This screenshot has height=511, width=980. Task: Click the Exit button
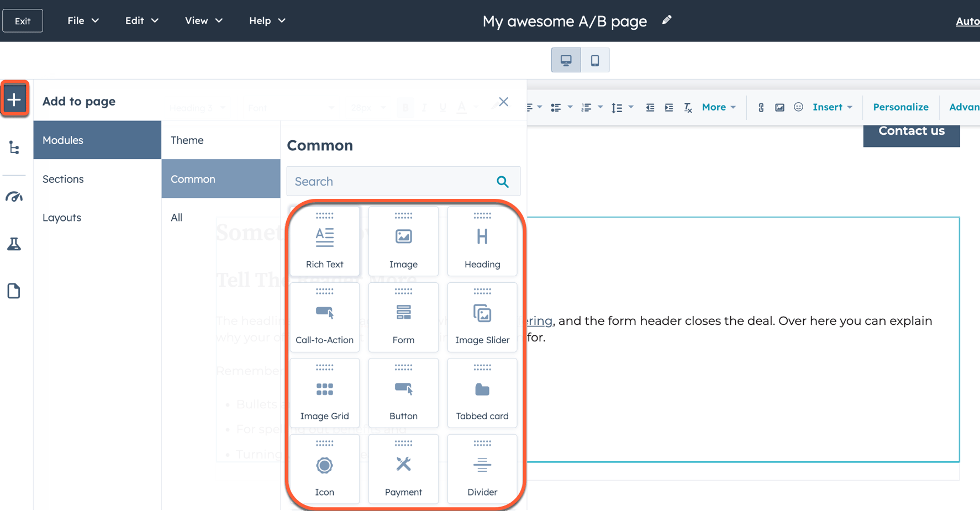click(x=23, y=21)
